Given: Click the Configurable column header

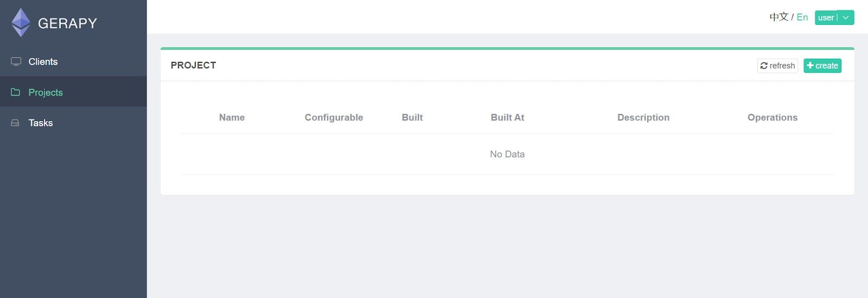Looking at the screenshot, I should pyautogui.click(x=334, y=117).
